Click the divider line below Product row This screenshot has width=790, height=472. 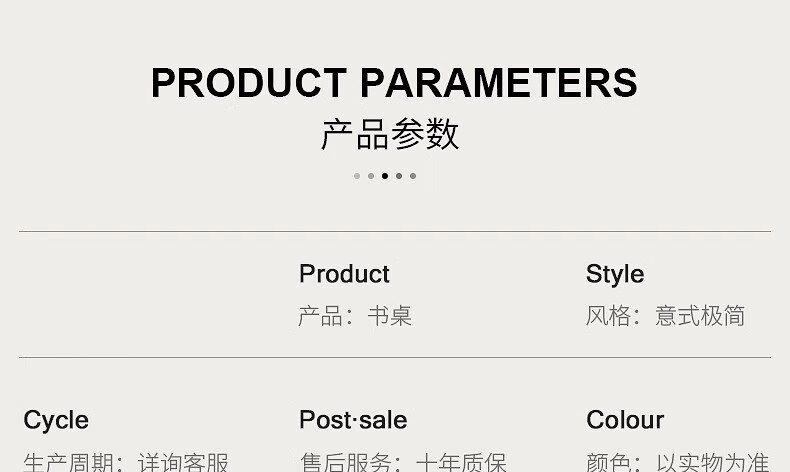click(394, 357)
